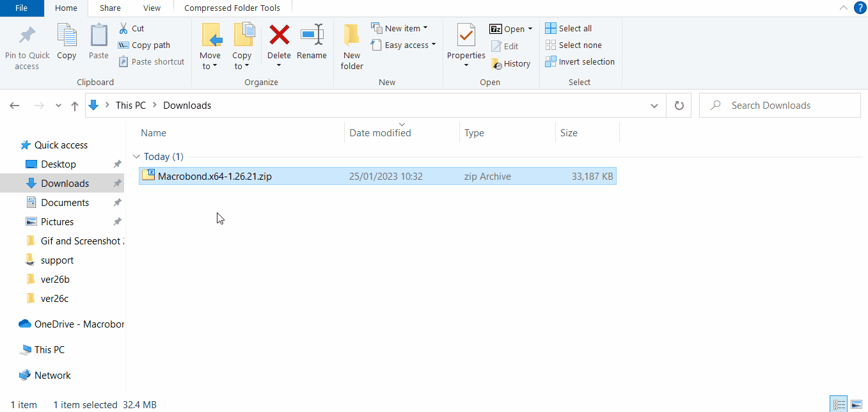Click Select all button
Viewport: 868px width, 412px height.
tap(568, 28)
